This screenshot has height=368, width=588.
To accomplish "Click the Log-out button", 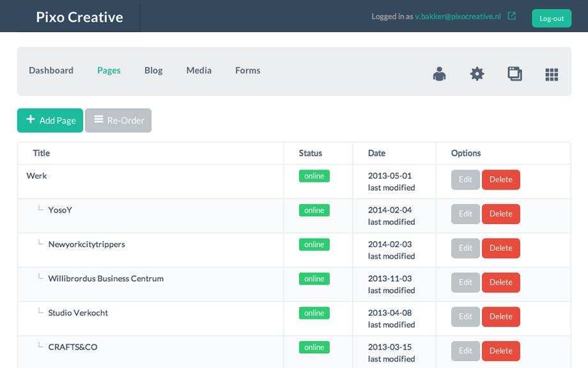I will [551, 19].
